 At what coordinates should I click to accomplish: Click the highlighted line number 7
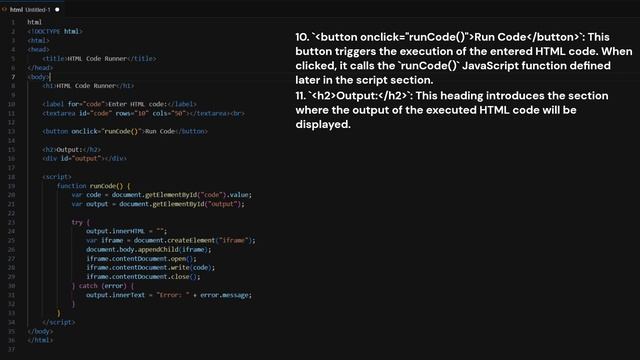coord(13,77)
